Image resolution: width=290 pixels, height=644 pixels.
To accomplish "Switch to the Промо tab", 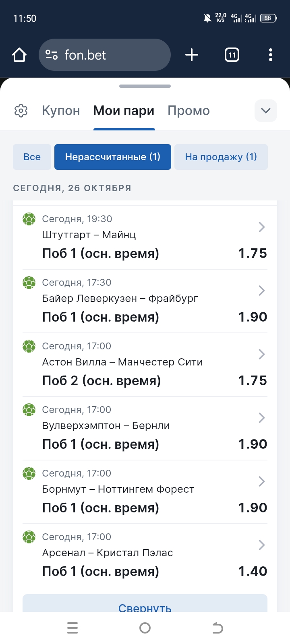I will point(188,111).
